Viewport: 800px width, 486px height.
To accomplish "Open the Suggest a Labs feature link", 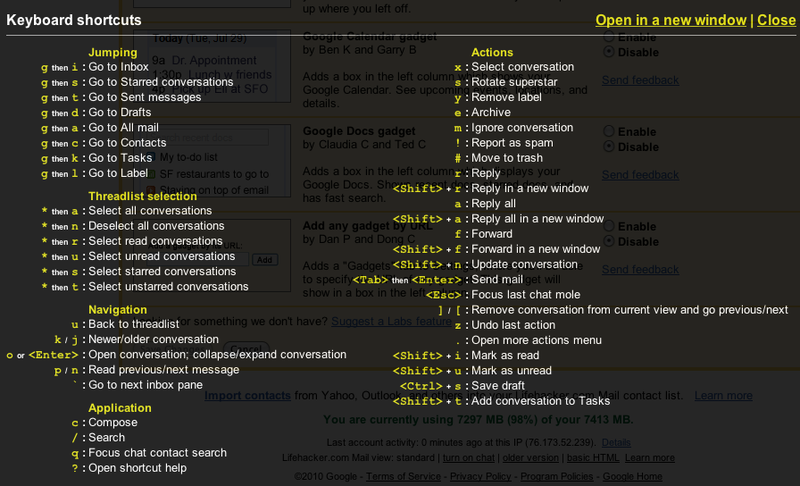I will 391,321.
